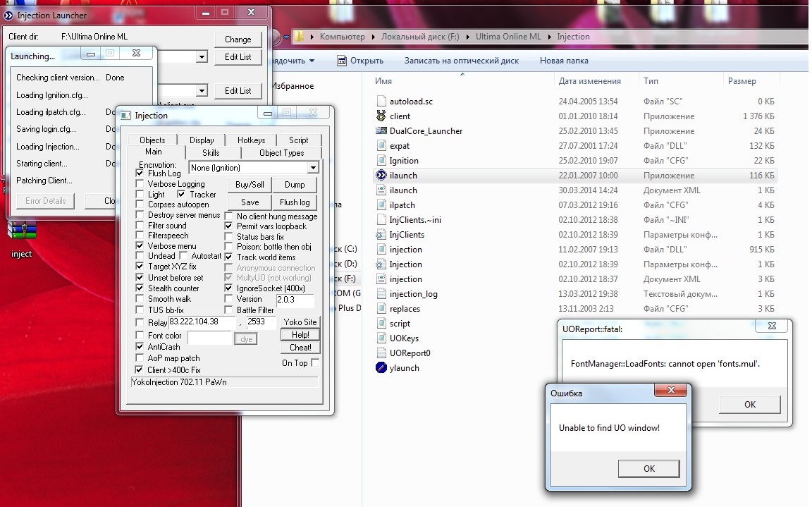Disable the AntiCrash checkbox
Viewport: 812px width, 507px height.
140,347
